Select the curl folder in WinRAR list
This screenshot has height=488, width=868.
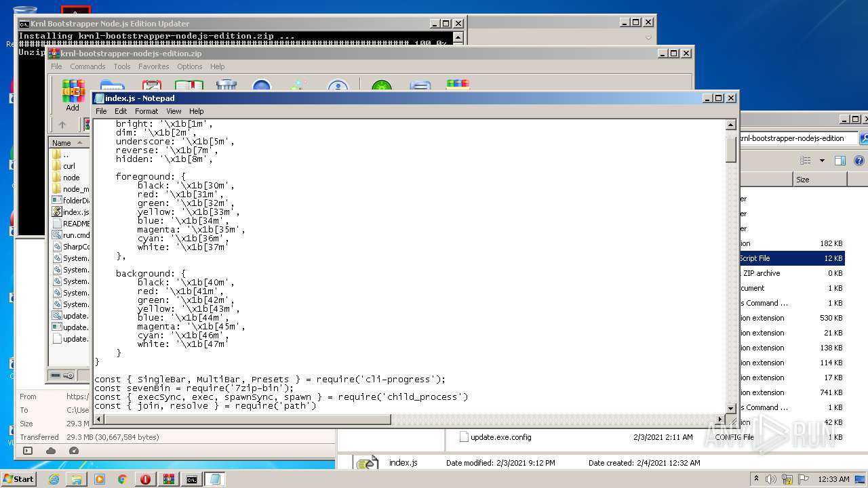[69, 166]
